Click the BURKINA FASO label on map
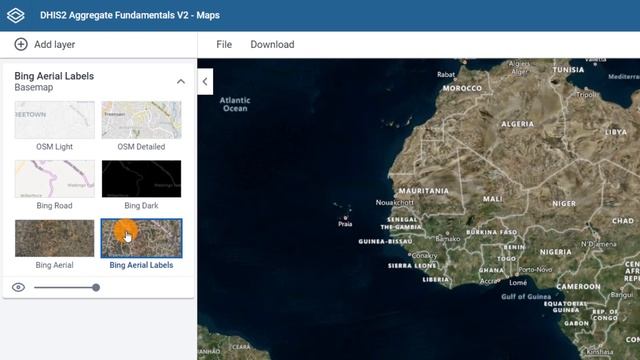The width and height of the screenshot is (640, 360). pyautogui.click(x=491, y=232)
